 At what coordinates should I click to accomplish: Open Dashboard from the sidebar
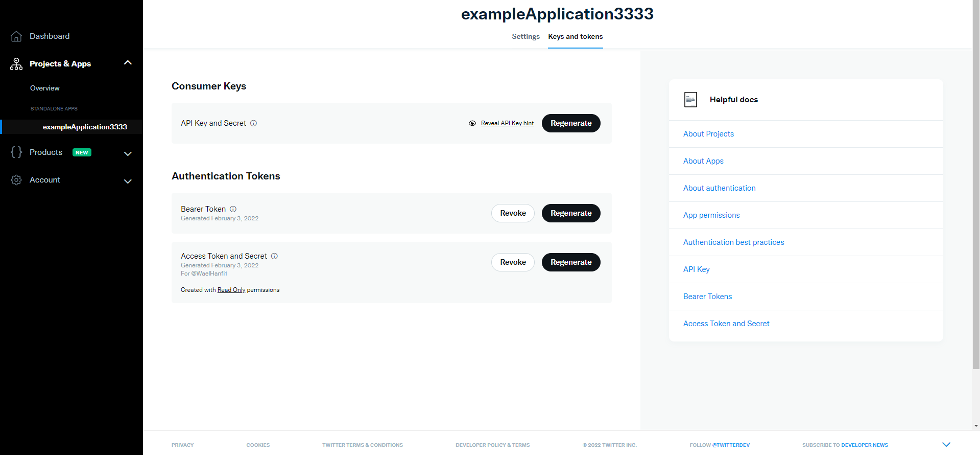point(50,36)
